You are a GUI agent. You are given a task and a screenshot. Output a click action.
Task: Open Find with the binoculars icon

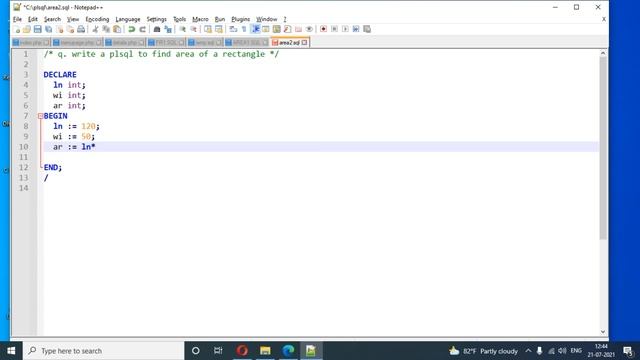(x=157, y=29)
